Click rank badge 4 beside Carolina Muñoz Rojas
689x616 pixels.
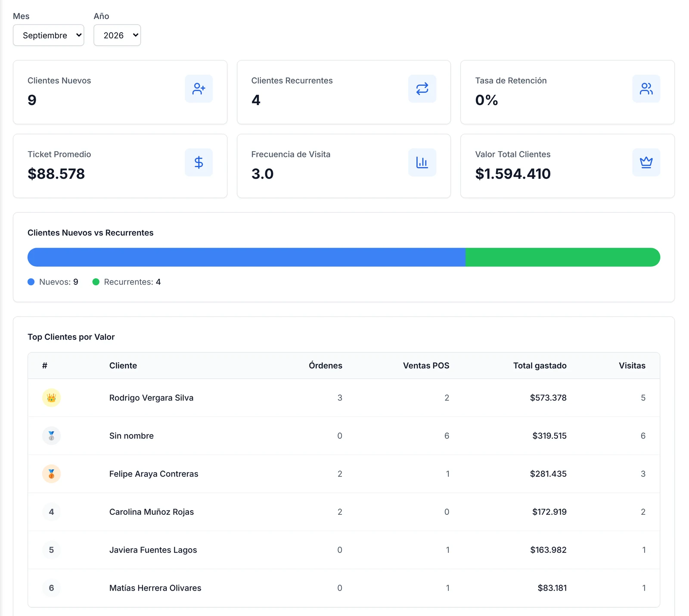point(51,512)
